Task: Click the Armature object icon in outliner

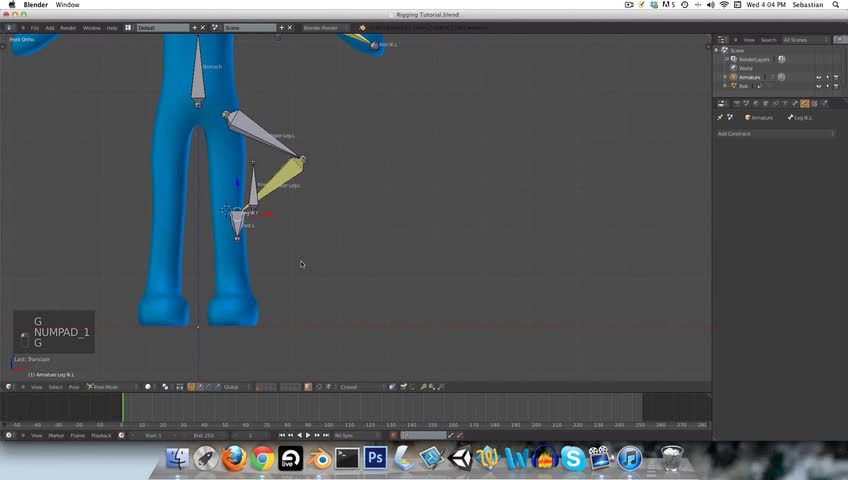Action: (734, 77)
